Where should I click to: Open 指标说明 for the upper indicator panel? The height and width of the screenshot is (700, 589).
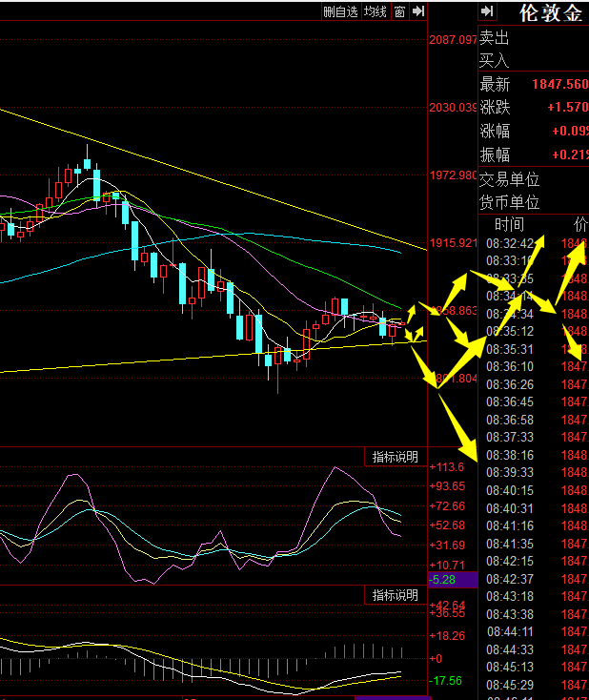tap(395, 457)
